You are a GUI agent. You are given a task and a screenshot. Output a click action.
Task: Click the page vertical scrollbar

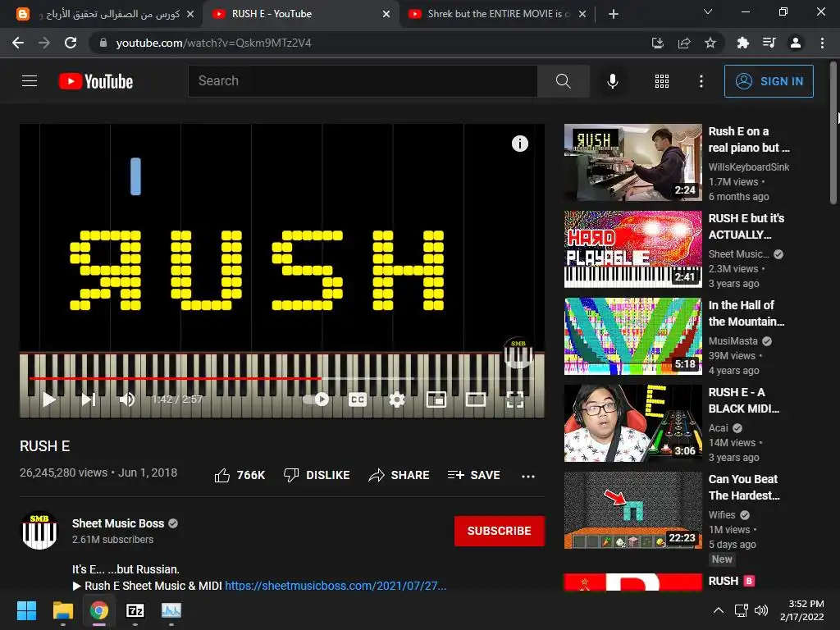coord(833,134)
